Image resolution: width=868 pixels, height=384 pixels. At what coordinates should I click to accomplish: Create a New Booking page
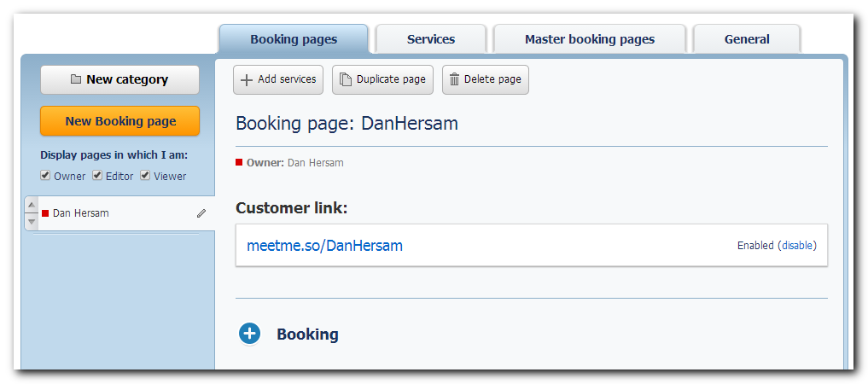pos(119,121)
